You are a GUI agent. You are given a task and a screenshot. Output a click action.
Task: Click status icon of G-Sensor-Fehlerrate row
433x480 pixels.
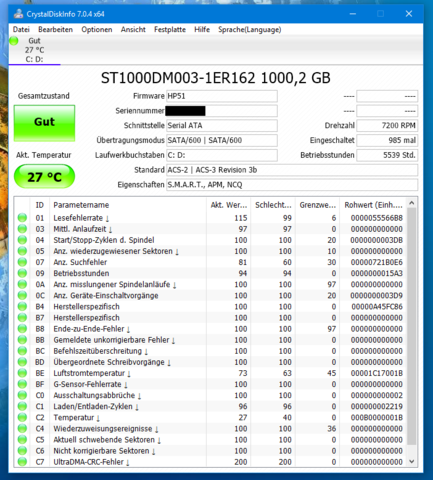[x=22, y=384]
